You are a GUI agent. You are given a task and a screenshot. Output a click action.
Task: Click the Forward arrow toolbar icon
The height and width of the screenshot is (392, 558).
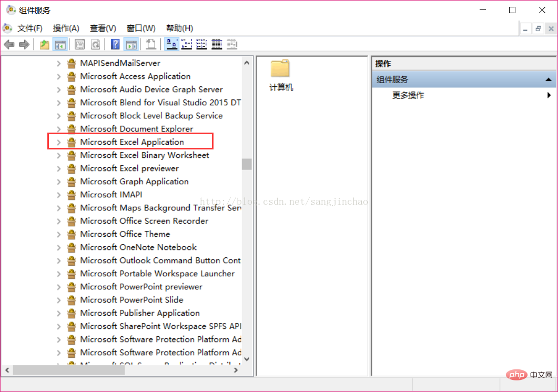click(24, 45)
